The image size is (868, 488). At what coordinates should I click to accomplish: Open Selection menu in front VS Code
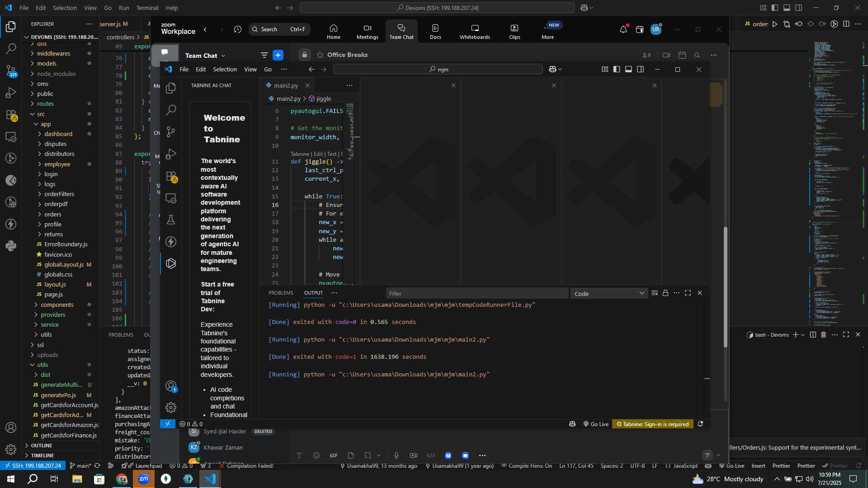coord(225,69)
